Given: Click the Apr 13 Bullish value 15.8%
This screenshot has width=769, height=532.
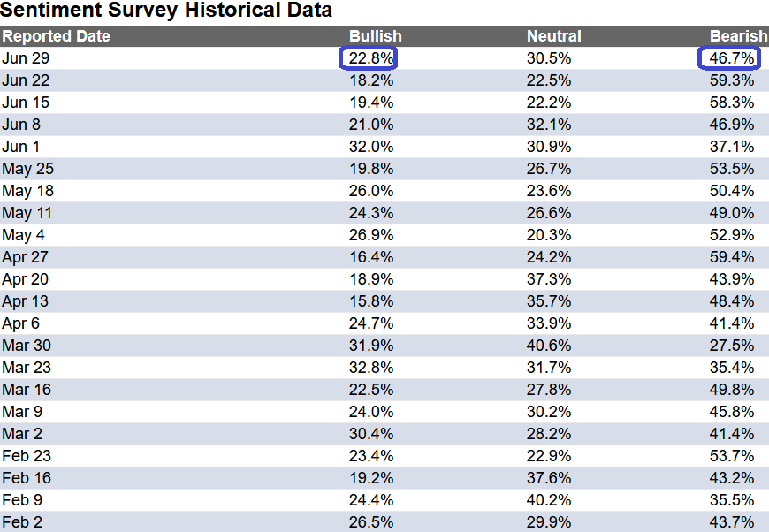Looking at the screenshot, I should (x=371, y=301).
